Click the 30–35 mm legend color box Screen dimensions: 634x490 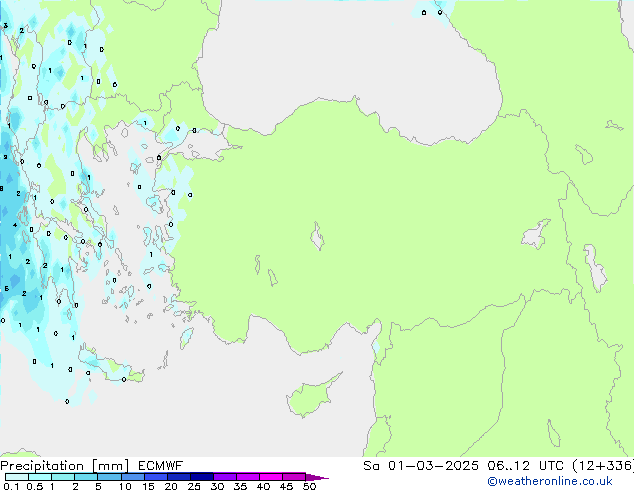click(224, 477)
